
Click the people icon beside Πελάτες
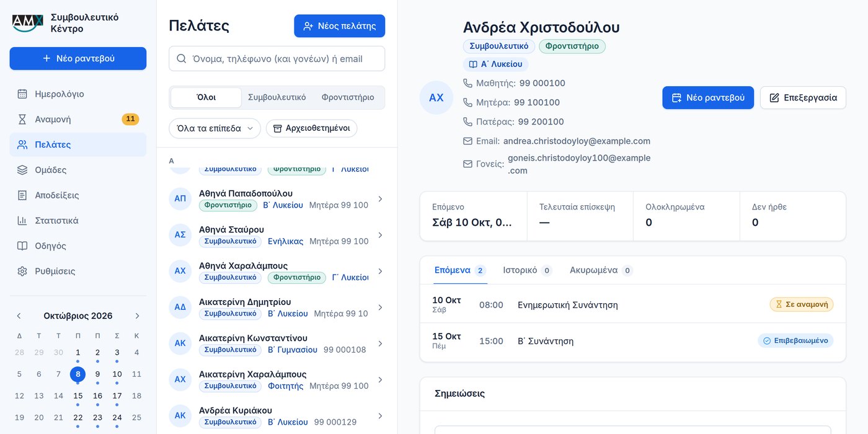click(x=22, y=144)
